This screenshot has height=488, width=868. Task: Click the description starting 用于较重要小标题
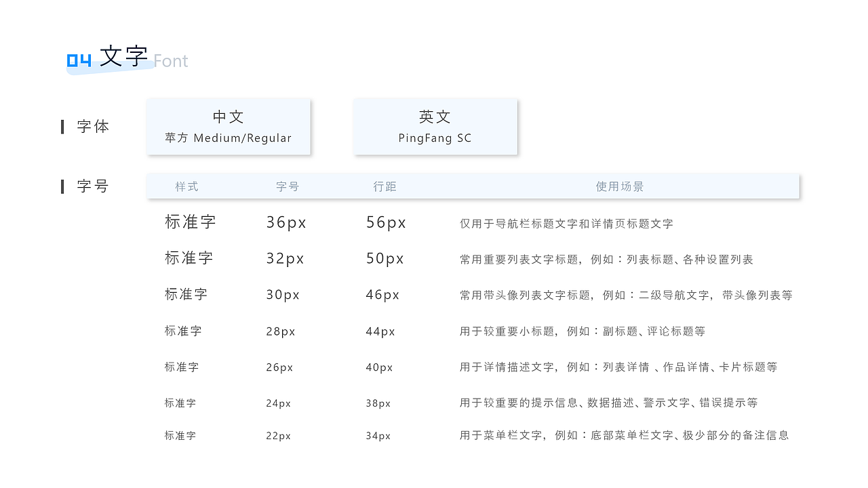[x=583, y=331]
